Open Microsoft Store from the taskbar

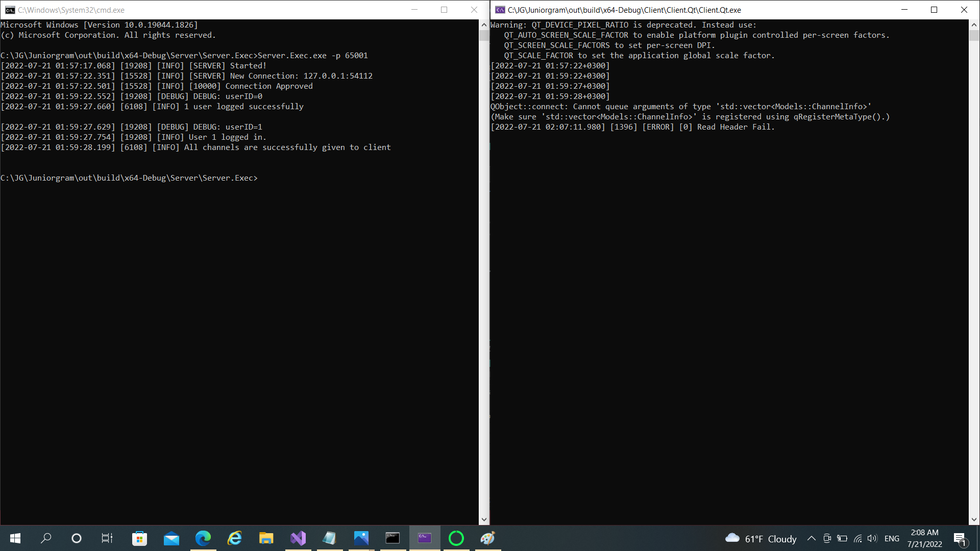point(139,538)
